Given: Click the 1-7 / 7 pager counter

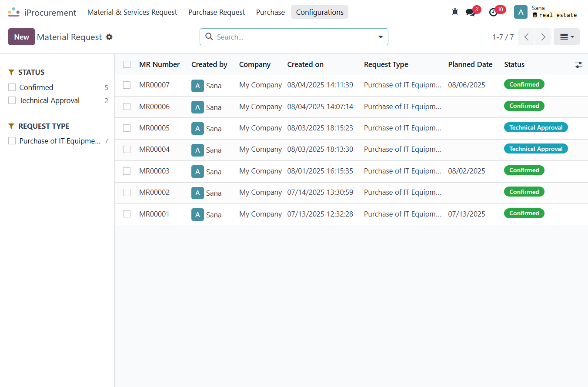Looking at the screenshot, I should 503,37.
